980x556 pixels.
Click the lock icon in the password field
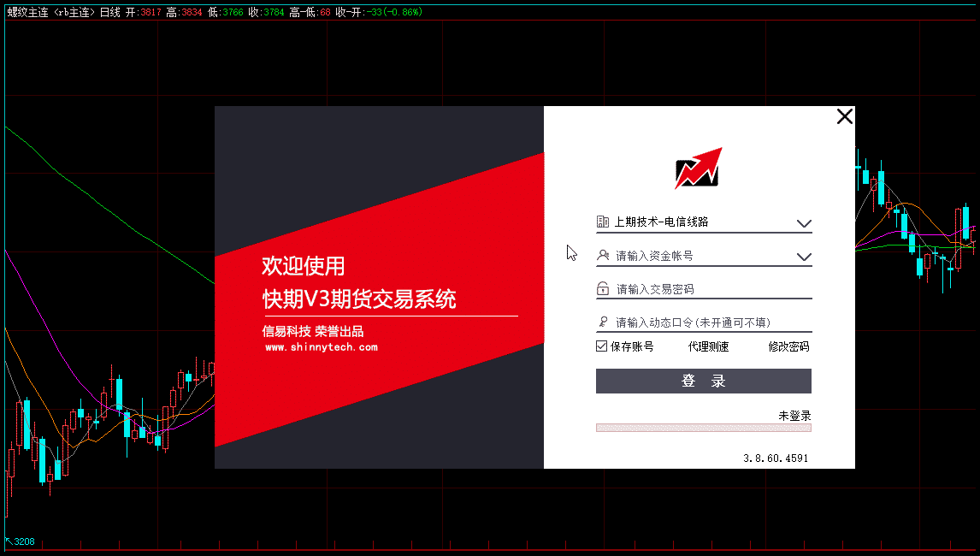[x=603, y=289]
